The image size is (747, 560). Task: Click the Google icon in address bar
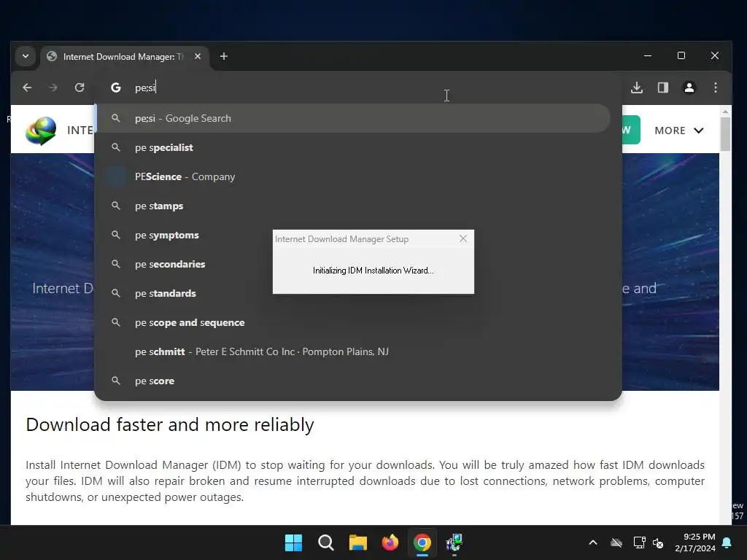(x=116, y=87)
